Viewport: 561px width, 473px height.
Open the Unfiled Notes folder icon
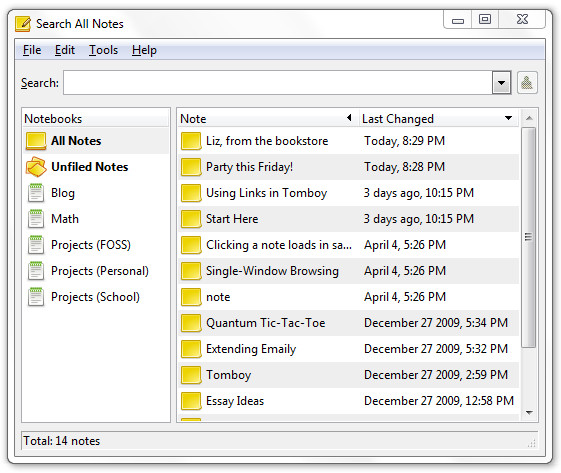pyautogui.click(x=36, y=167)
